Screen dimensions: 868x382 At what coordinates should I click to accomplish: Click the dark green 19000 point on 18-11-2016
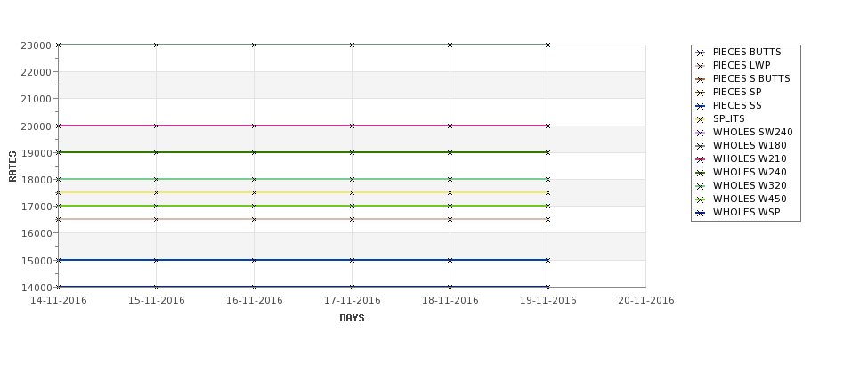click(x=450, y=152)
